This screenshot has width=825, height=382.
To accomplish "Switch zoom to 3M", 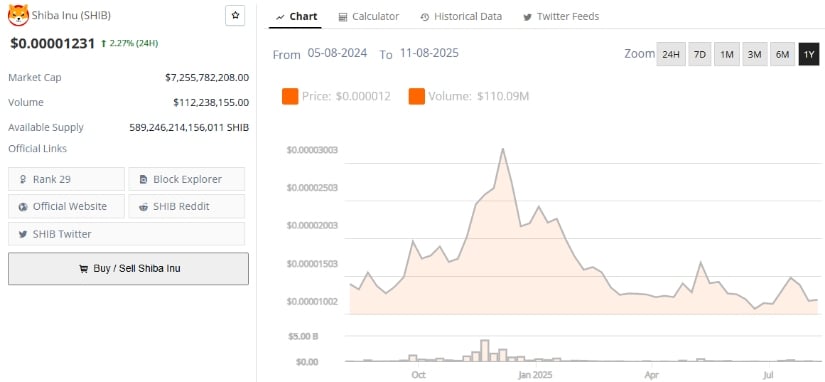I will point(754,54).
